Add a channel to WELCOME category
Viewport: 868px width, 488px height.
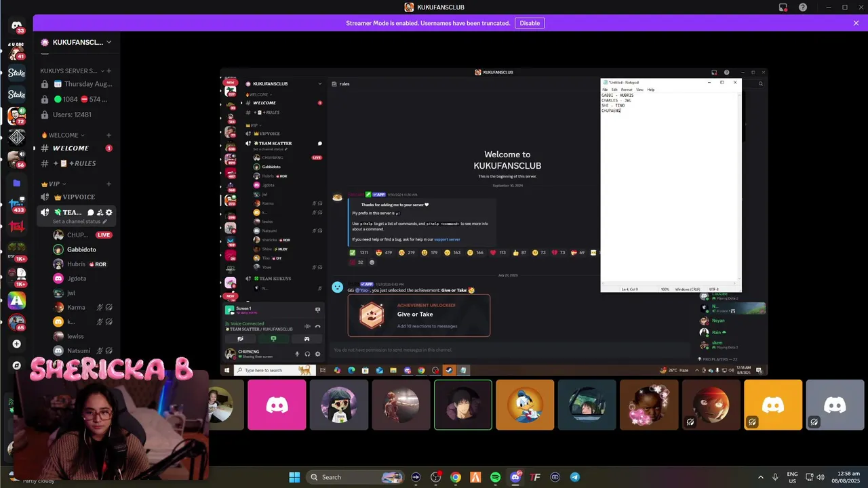point(108,135)
